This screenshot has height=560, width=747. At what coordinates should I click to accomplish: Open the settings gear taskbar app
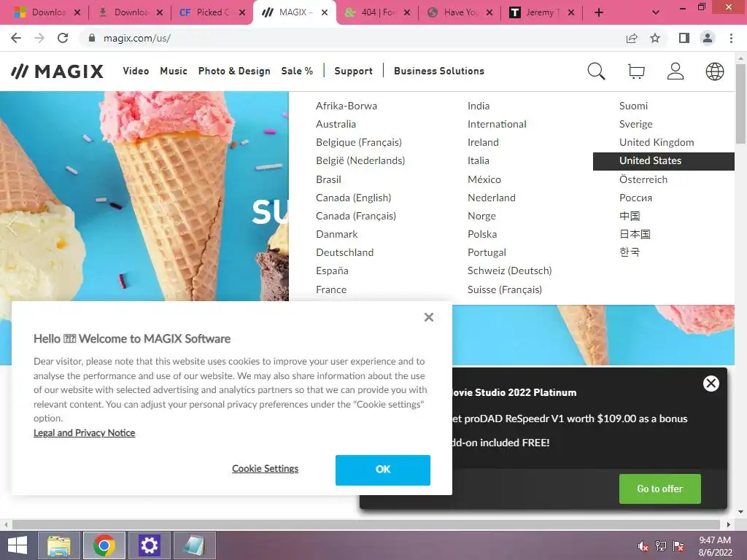(149, 545)
